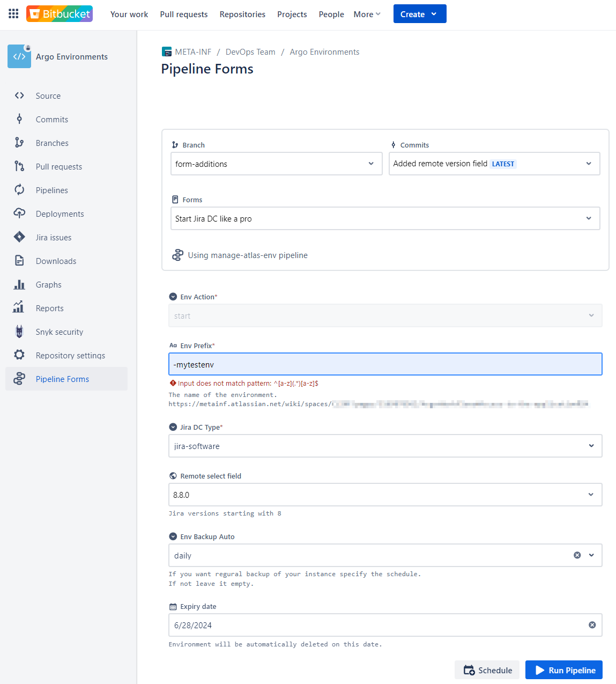Click the Deployments cloud icon in sidebar

coord(19,214)
